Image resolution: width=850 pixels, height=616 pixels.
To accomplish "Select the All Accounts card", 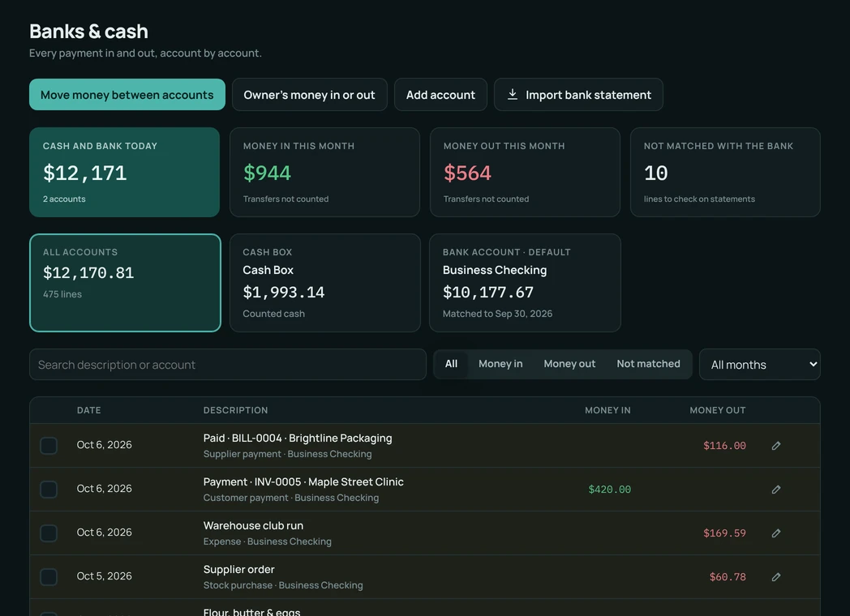I will click(125, 283).
